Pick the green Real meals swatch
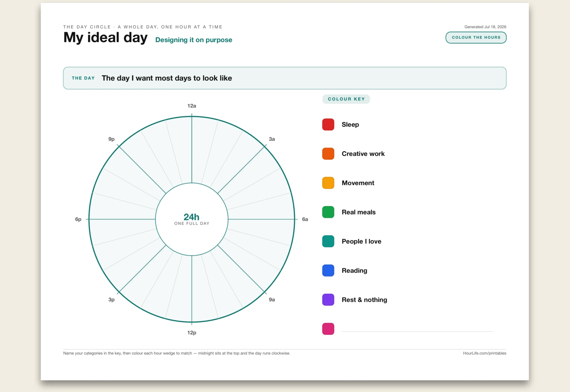Screen dimensions: 570x392 coord(328,212)
